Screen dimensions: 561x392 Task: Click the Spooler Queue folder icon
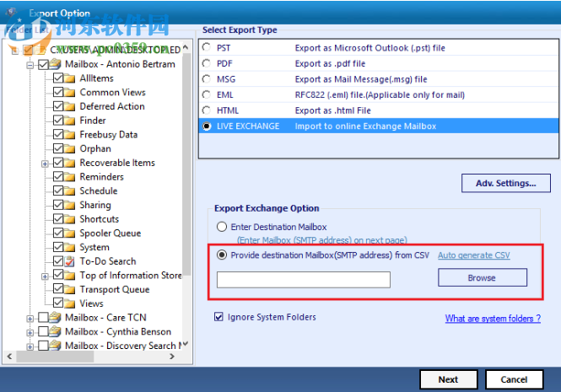70,234
